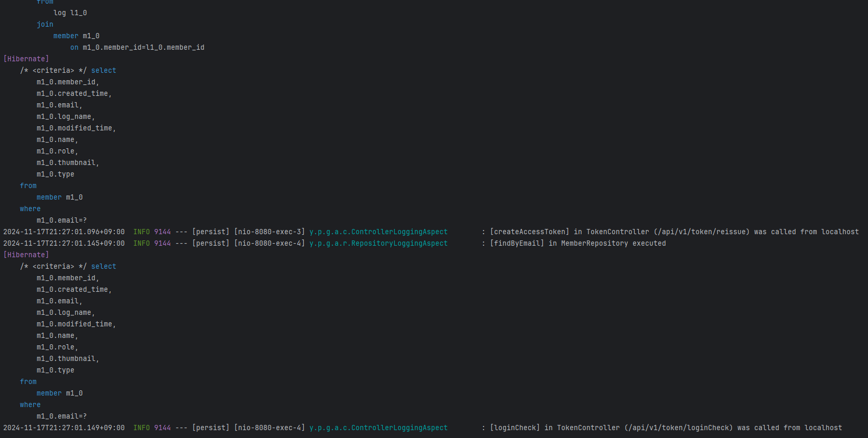Click process ID 9144 in the findByEmail row
This screenshot has height=438, width=868.
pos(163,243)
